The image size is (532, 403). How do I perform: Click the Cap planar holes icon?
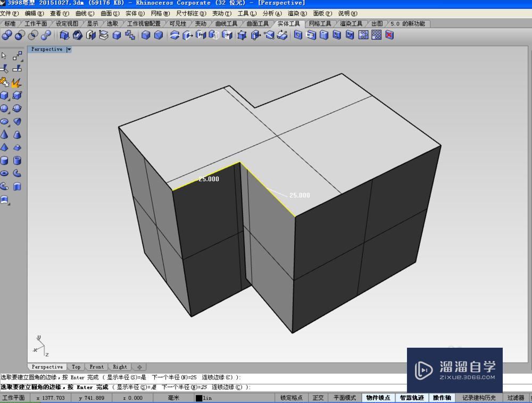[x=90, y=35]
